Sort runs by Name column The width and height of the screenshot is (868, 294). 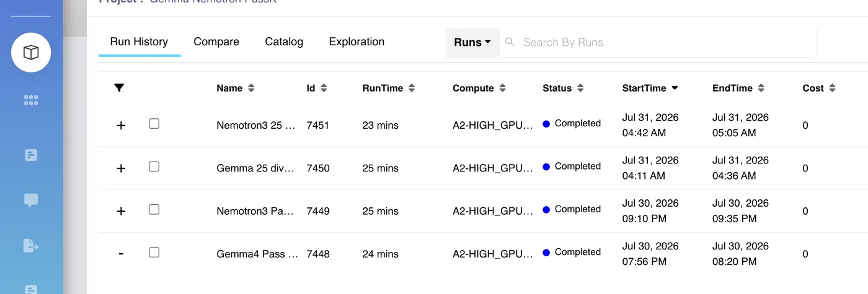[x=251, y=88]
